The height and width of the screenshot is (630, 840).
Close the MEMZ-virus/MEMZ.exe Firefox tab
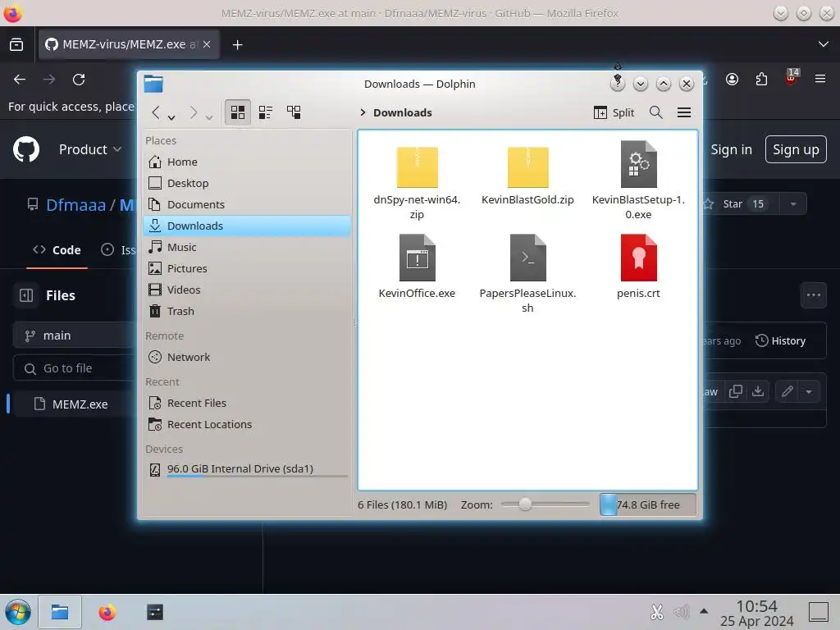pyautogui.click(x=207, y=44)
